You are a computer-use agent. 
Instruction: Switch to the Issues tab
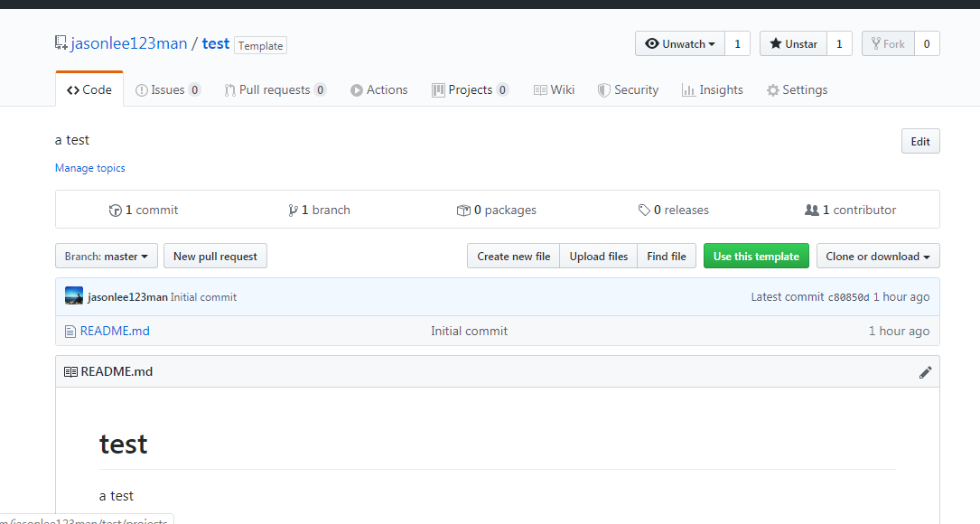tap(167, 90)
